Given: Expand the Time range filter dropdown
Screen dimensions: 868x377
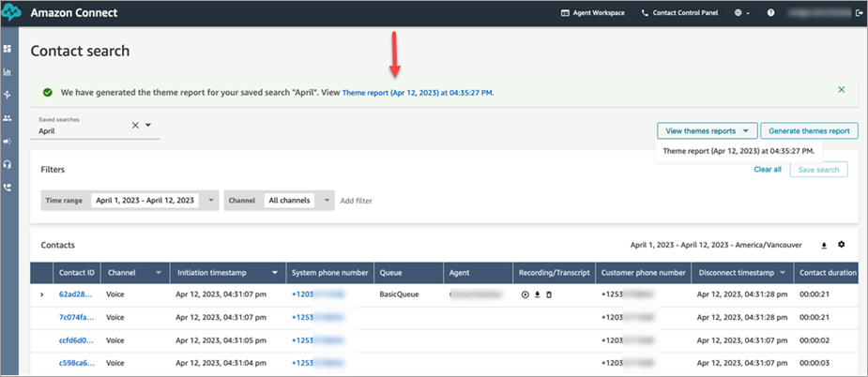Looking at the screenshot, I should pyautogui.click(x=211, y=200).
